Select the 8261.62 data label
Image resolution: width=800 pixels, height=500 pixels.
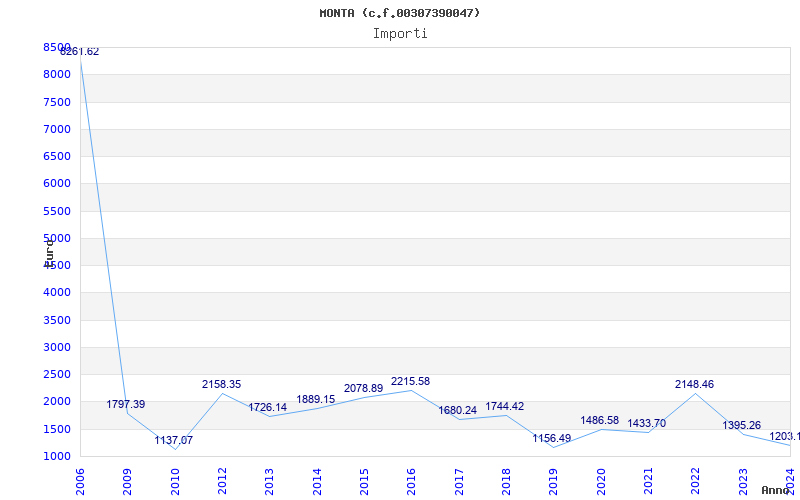coord(80,52)
